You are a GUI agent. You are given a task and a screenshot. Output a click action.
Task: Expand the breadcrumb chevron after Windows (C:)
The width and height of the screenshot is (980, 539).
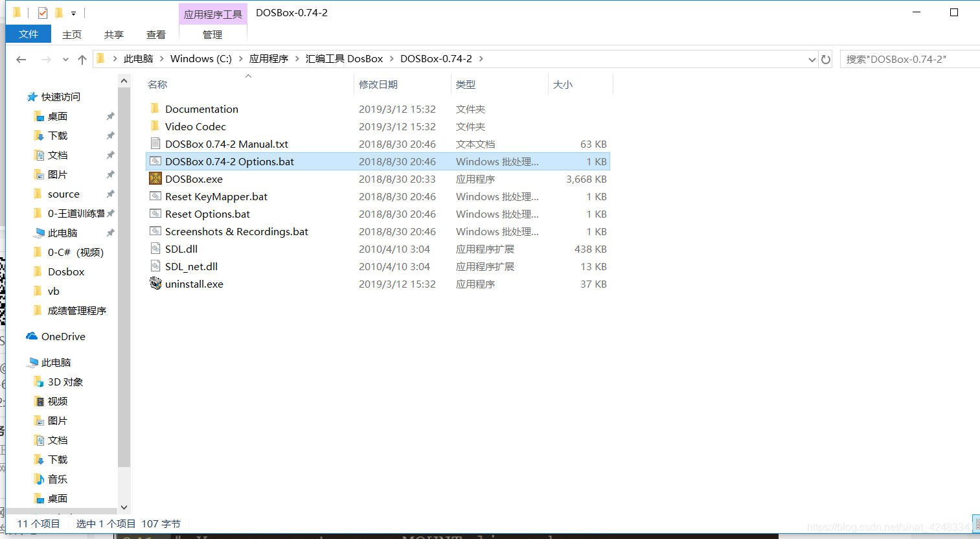point(241,59)
